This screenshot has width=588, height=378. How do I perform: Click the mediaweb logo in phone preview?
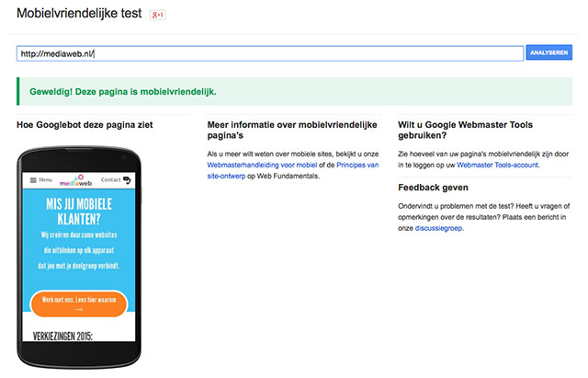click(76, 180)
